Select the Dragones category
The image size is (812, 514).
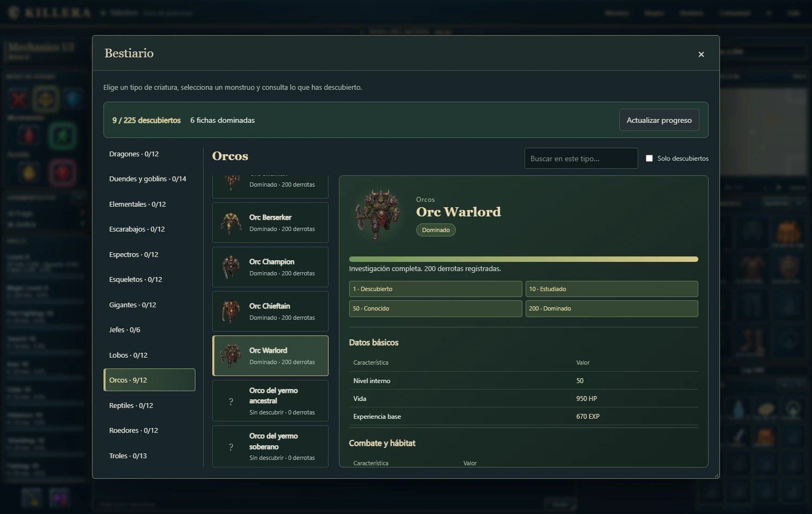point(149,154)
